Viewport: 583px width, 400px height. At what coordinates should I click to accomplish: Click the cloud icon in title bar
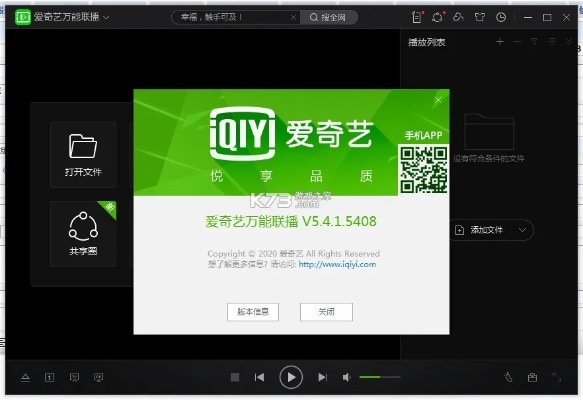tap(458, 17)
